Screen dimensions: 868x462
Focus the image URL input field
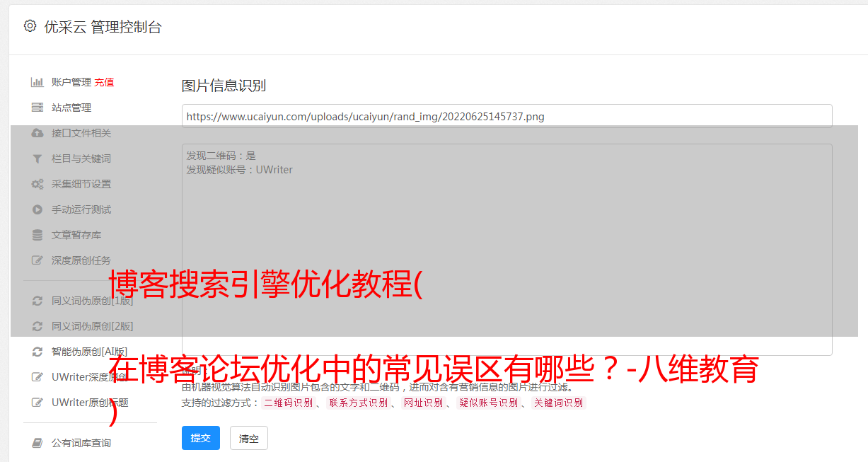point(507,116)
